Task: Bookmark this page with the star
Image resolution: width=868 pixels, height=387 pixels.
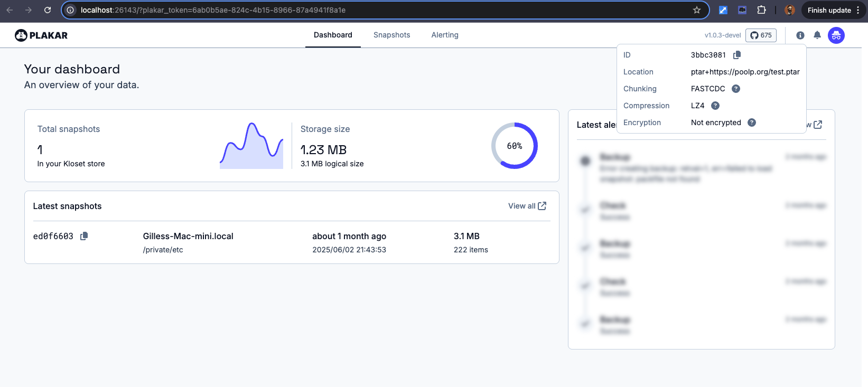Action: click(x=697, y=10)
